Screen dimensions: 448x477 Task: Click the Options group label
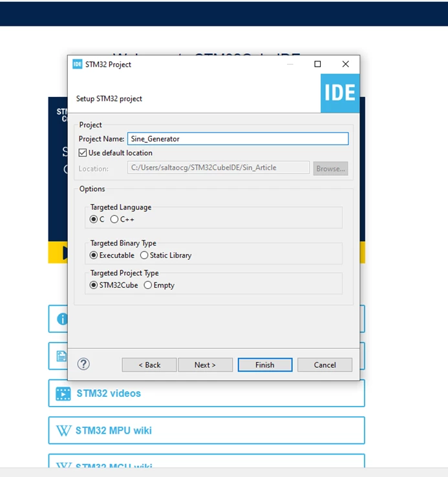click(x=92, y=189)
